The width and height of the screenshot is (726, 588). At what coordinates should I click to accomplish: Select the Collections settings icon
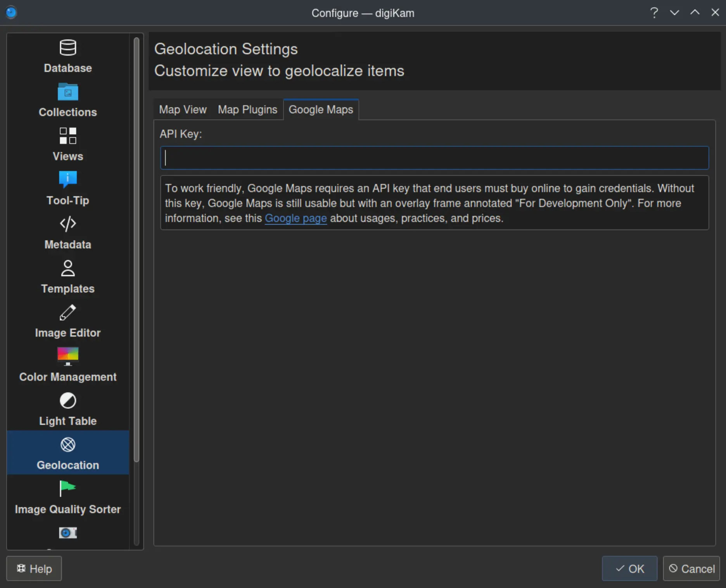pos(68,100)
